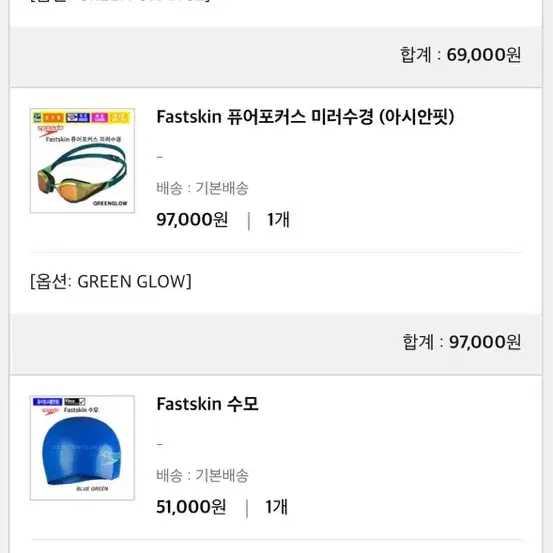Tap the 51,000원 swim cap price
This screenshot has height=553, width=553.
[x=191, y=507]
